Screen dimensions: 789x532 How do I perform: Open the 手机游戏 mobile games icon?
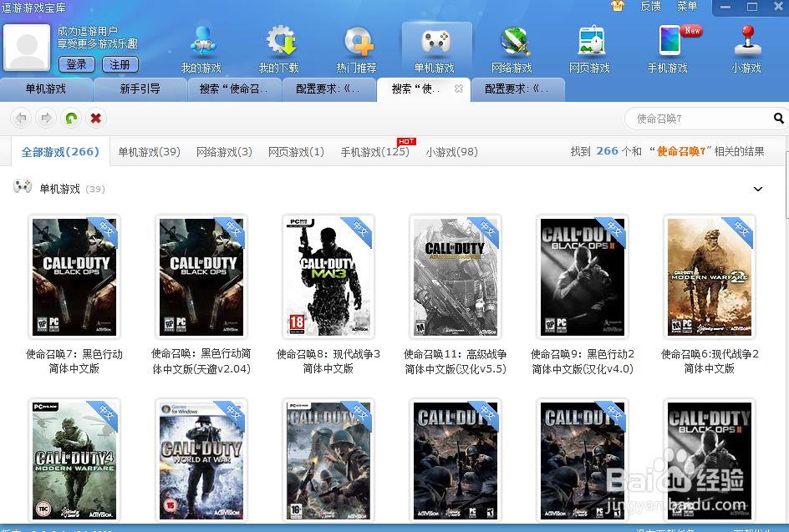pyautogui.click(x=671, y=41)
